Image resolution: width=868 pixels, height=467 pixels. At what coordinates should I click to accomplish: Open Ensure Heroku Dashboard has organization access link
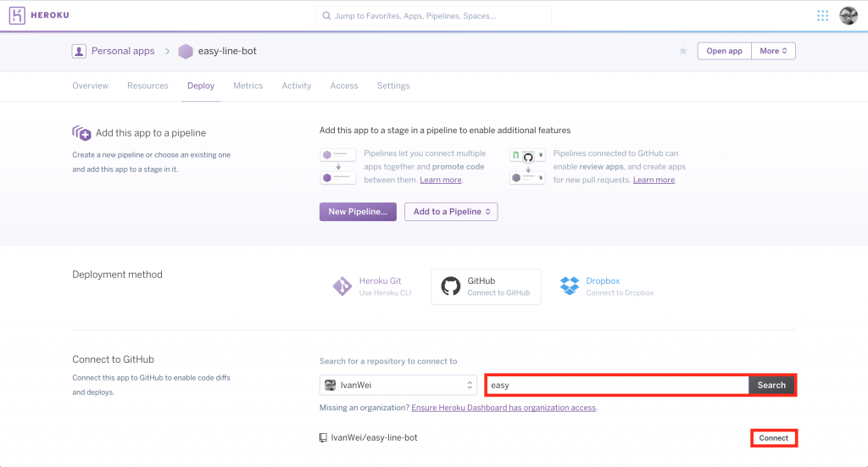pyautogui.click(x=504, y=408)
